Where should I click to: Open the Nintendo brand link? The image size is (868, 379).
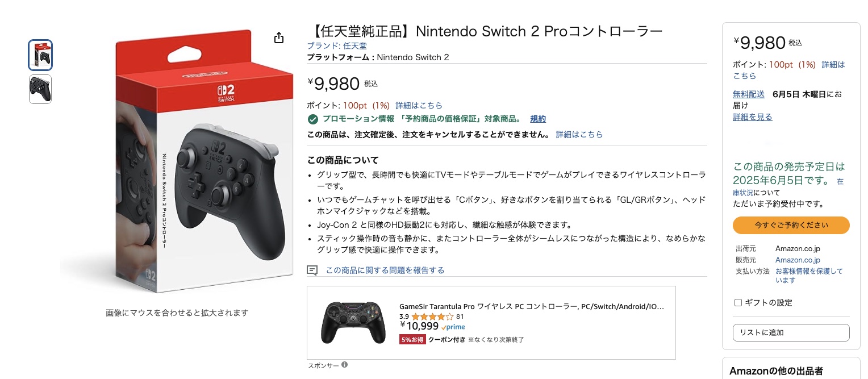(x=337, y=46)
